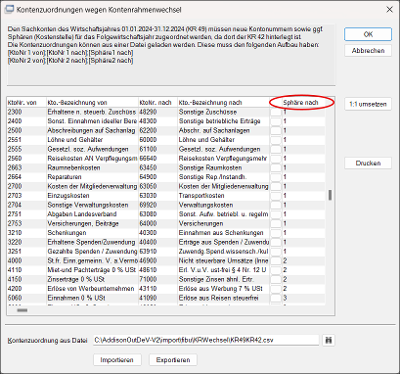
Task: Cancel with the Abbrechen button
Action: (368, 51)
